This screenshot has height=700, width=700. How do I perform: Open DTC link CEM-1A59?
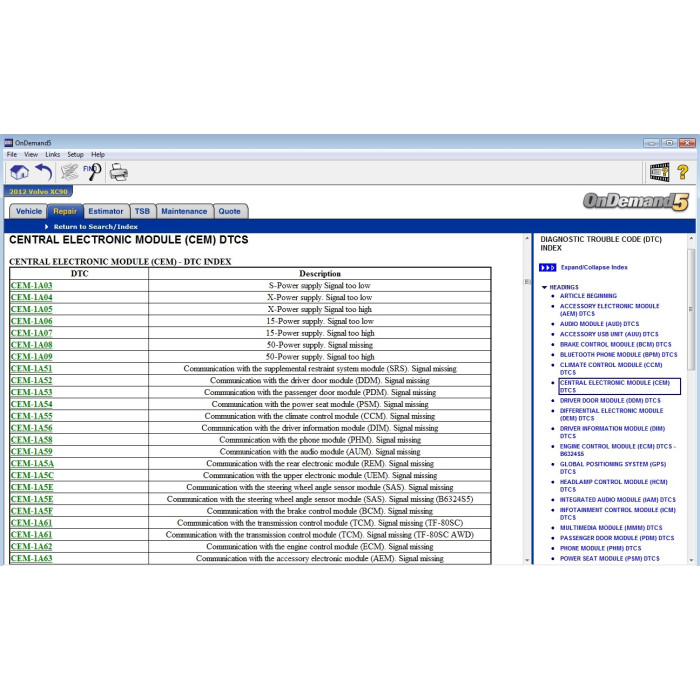tap(31, 451)
